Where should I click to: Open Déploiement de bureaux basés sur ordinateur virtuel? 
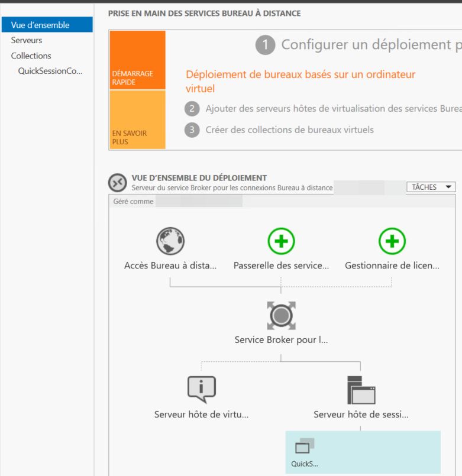pos(301,82)
